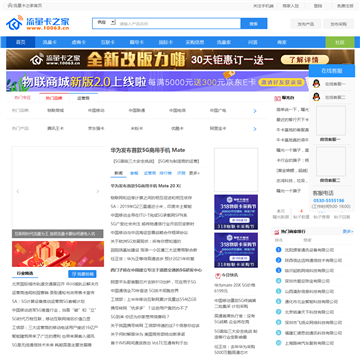The image size is (360, 360).
Task: Click the rank 1 badge in merchant ranking
Action: click(279, 250)
